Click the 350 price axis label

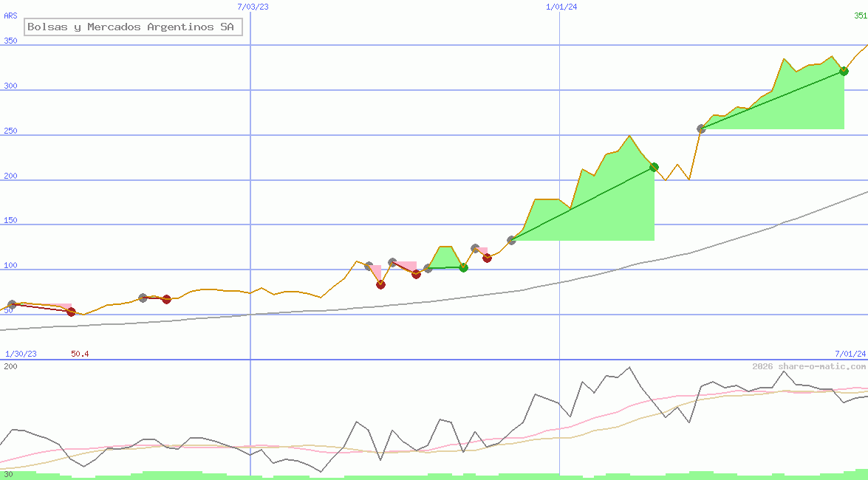pos(10,41)
